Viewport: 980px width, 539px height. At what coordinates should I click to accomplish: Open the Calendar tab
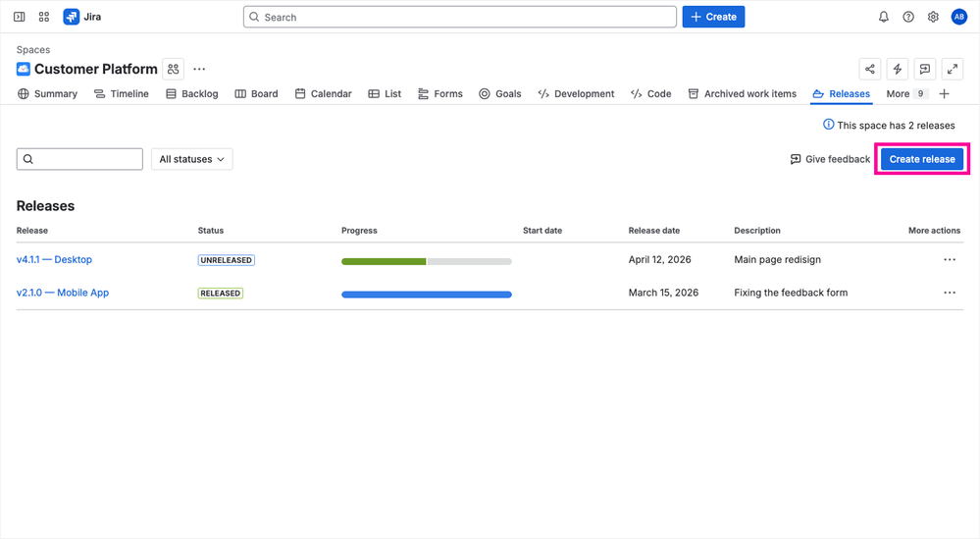(323, 94)
